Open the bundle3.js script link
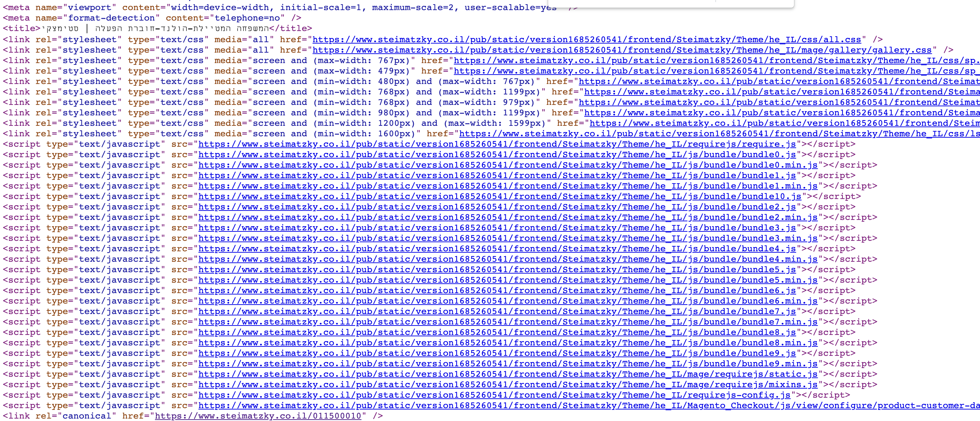Viewport: 980px width, 421px height. tap(497, 228)
